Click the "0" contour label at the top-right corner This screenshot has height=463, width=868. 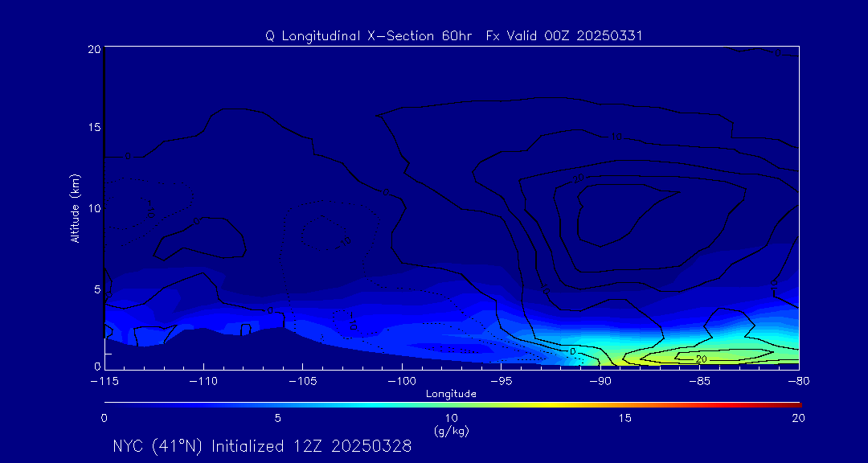(777, 53)
